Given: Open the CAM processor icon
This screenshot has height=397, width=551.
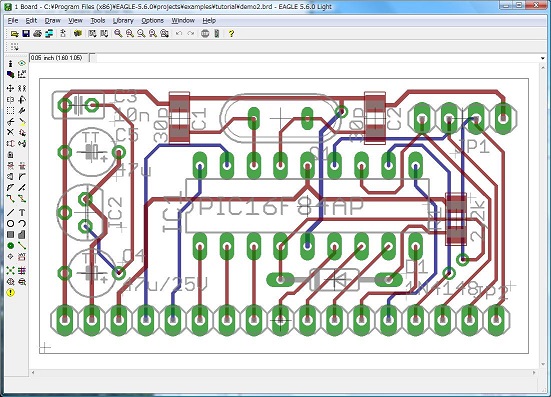Looking at the screenshot, I should [x=49, y=34].
